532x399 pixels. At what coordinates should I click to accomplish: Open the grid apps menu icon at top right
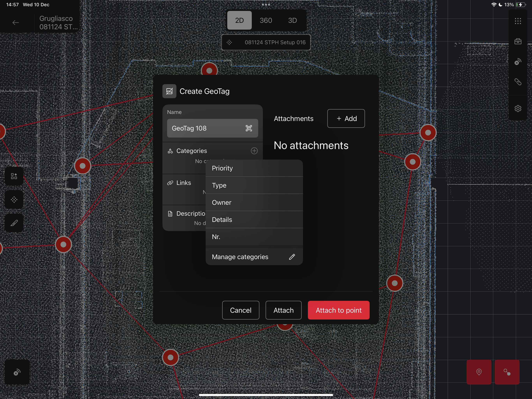pos(518,21)
